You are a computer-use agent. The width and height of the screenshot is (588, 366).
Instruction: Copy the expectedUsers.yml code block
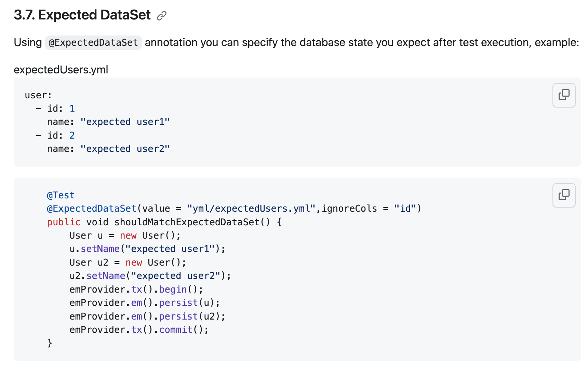564,95
